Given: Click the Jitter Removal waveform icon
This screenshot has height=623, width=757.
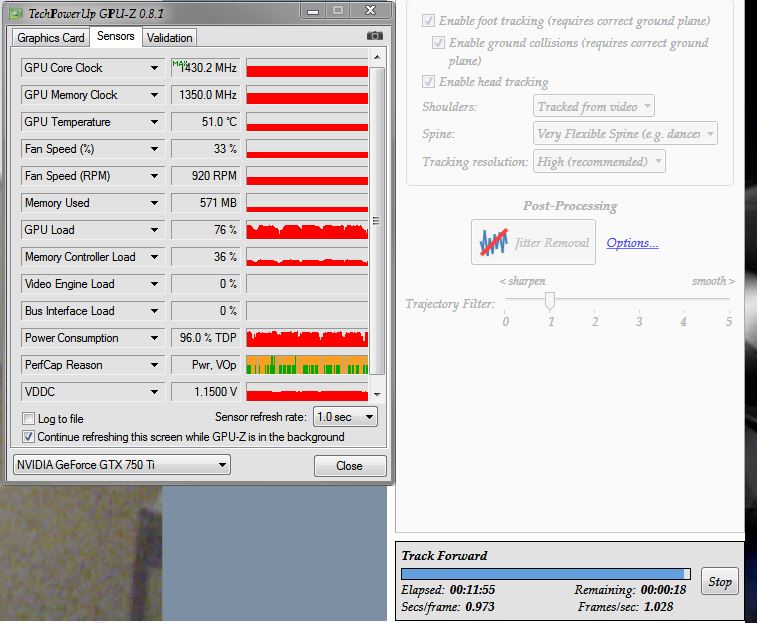Looking at the screenshot, I should tap(493, 242).
